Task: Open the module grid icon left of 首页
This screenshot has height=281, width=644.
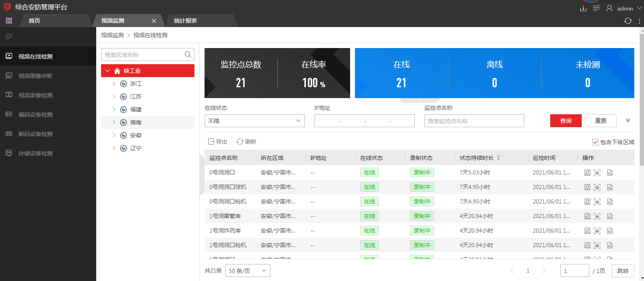Action: (x=9, y=21)
